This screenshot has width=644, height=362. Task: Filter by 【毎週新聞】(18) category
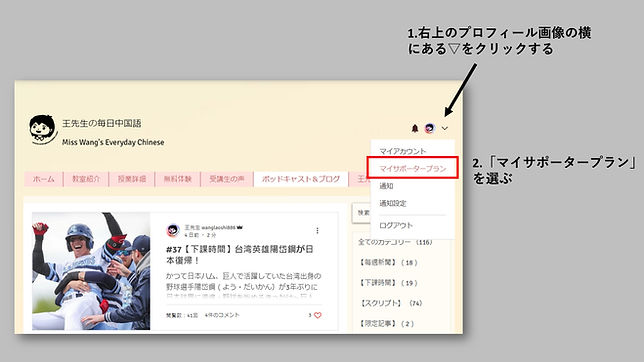click(389, 262)
